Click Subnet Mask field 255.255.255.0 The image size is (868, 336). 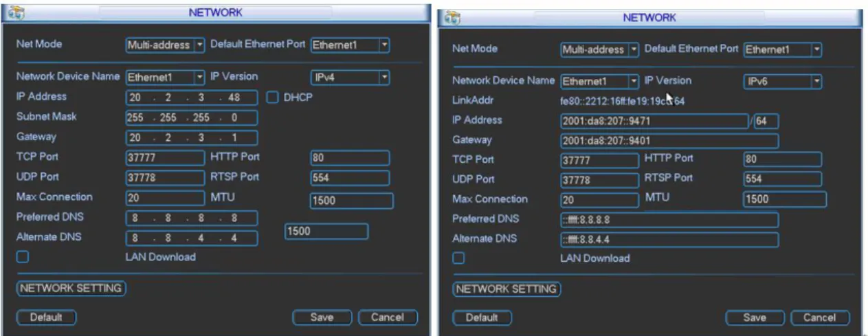(x=192, y=117)
